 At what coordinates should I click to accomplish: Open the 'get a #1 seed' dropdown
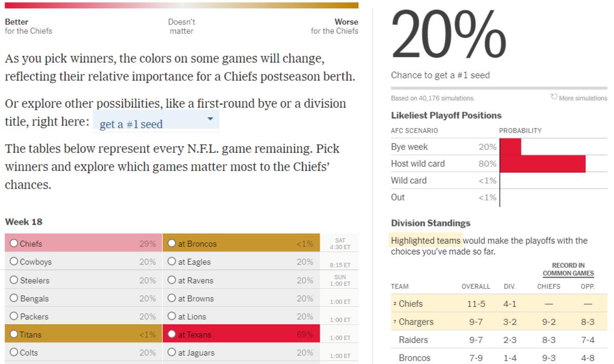pyautogui.click(x=156, y=123)
